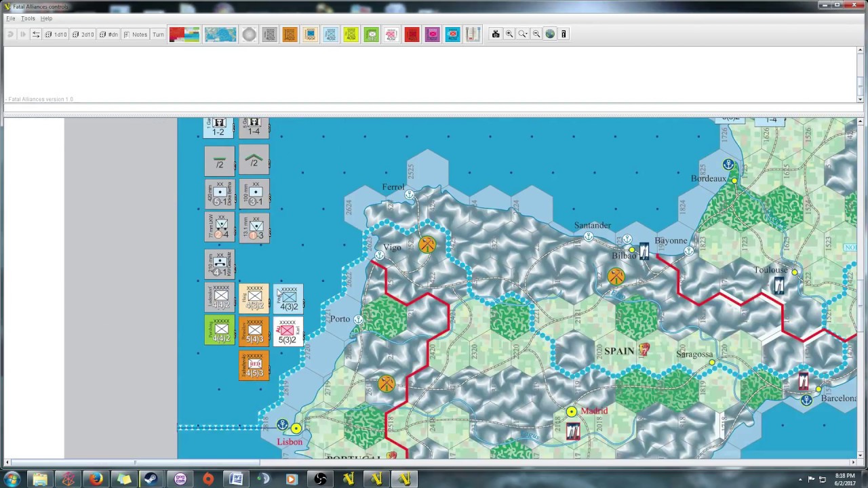Roll the 2d10 dice button
The image size is (868, 488).
click(83, 34)
